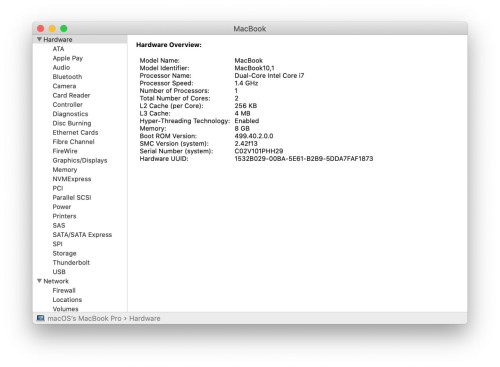The image size is (500, 367).
Task: Click the 256 KB L2 cache value
Action: pyautogui.click(x=246, y=106)
